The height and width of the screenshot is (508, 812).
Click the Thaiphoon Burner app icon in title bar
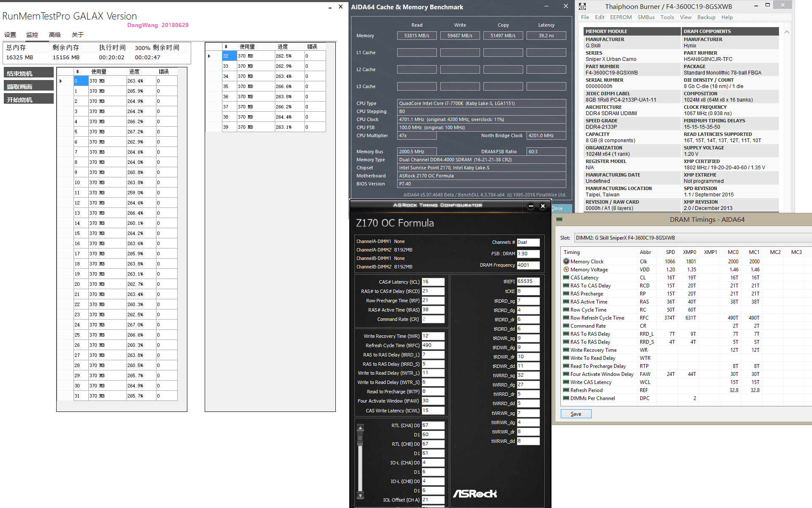click(x=582, y=6)
